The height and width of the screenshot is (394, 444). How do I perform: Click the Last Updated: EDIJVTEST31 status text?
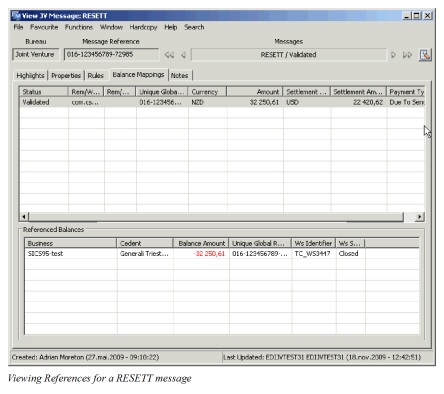click(x=322, y=357)
